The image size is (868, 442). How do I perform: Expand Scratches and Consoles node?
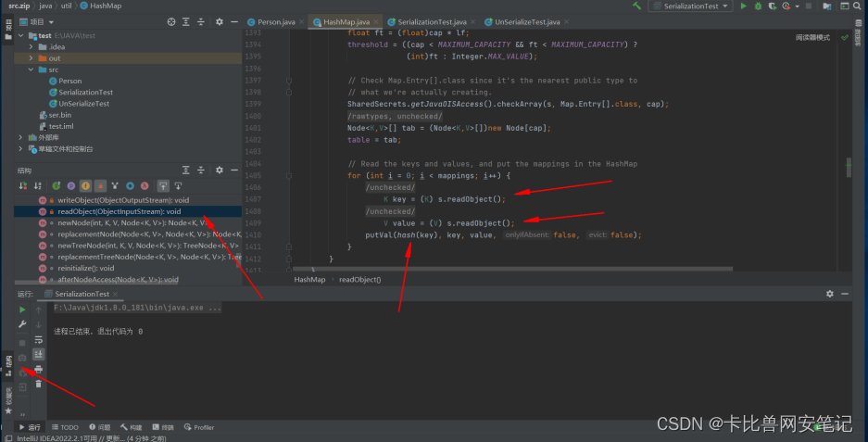click(x=21, y=149)
